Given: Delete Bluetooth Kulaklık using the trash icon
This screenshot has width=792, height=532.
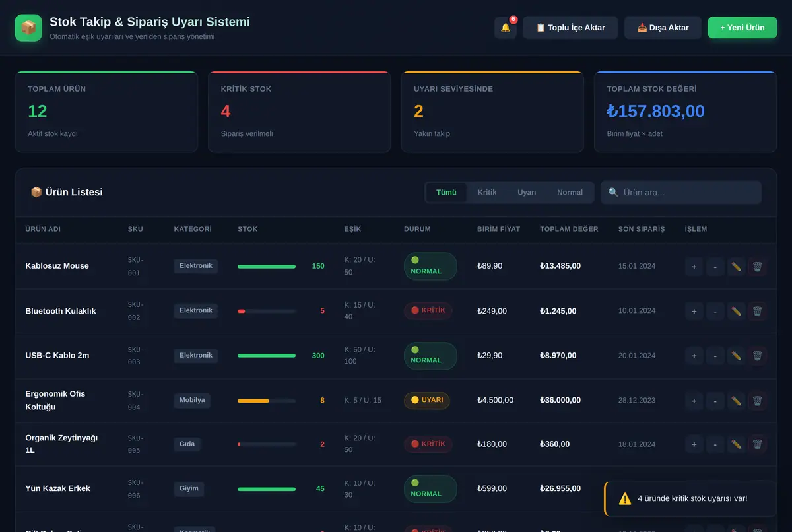Looking at the screenshot, I should click(757, 311).
